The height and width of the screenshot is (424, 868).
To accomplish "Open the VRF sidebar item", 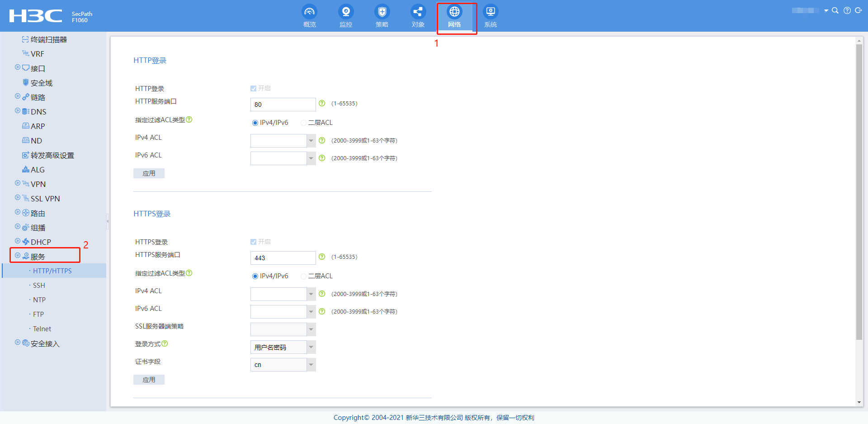I will pyautogui.click(x=38, y=54).
